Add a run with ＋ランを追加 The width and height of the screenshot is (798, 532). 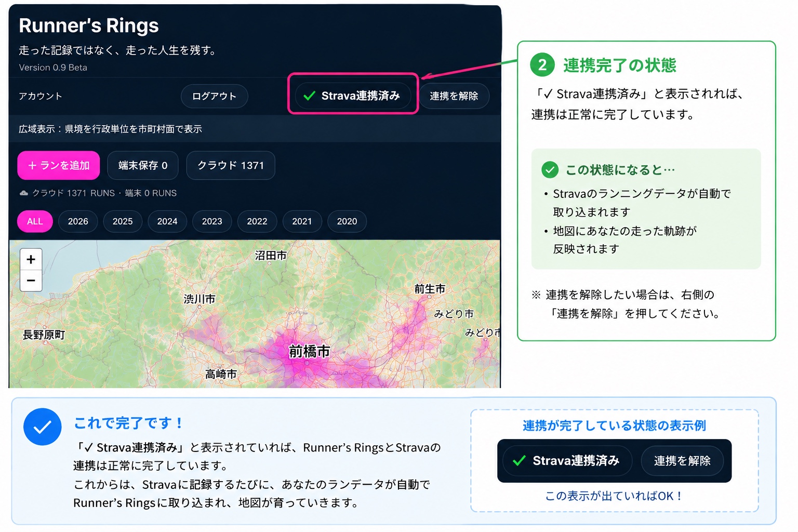[59, 165]
